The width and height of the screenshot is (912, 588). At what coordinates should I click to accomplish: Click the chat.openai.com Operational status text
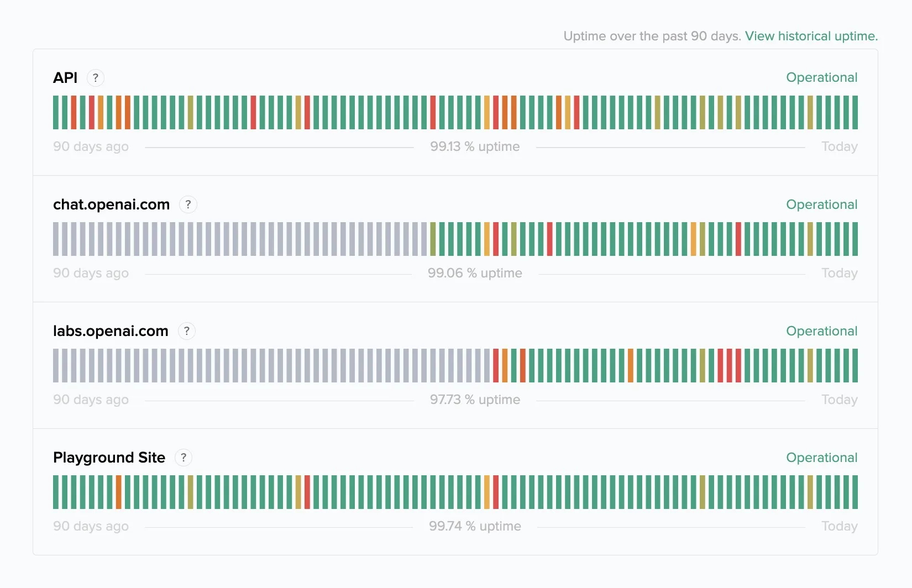[821, 204]
